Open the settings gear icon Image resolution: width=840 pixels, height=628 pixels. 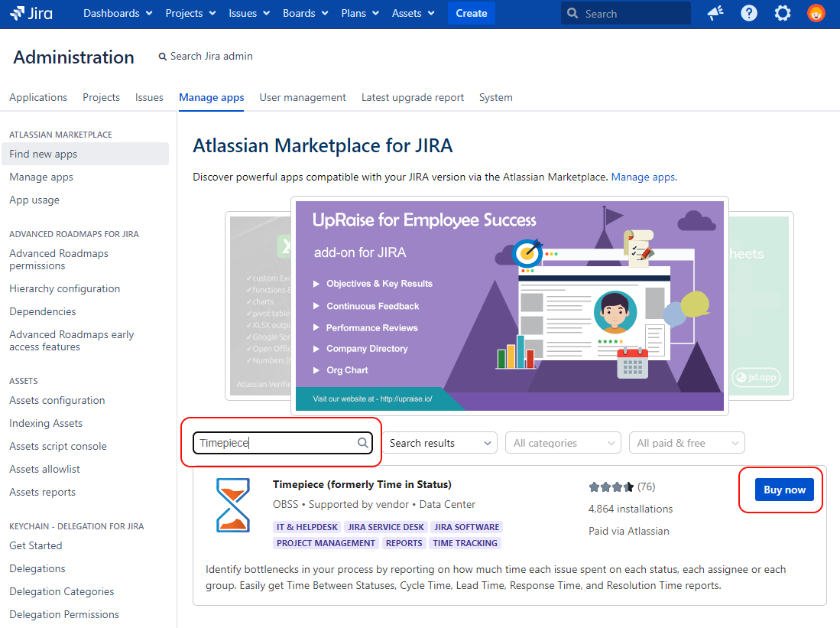pyautogui.click(x=783, y=13)
